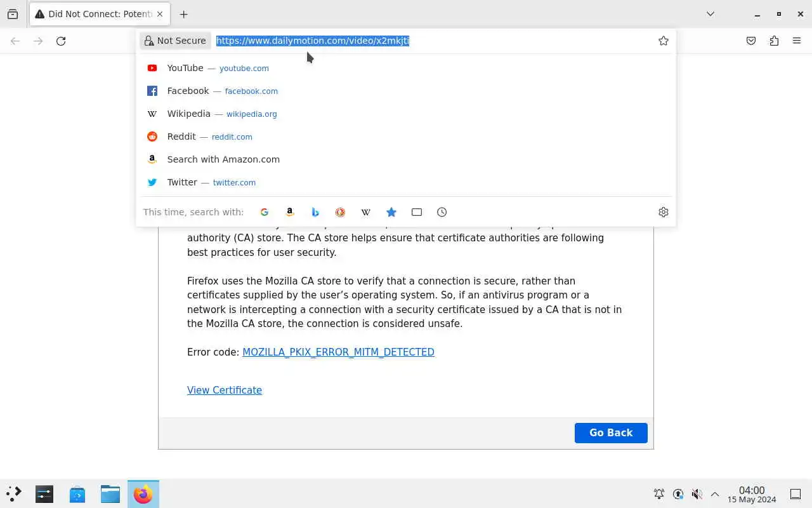Open the Discover software store taskbar icon
Viewport: 812px width, 508px height.
click(77, 493)
